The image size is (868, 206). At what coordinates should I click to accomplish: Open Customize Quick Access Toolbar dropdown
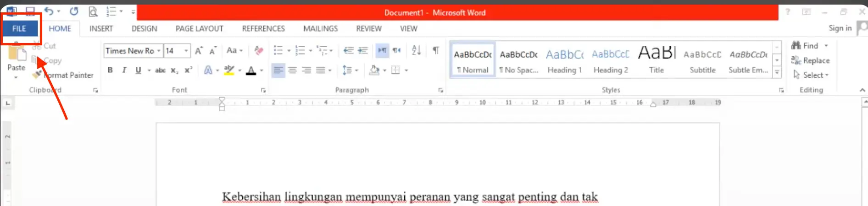[x=133, y=11]
